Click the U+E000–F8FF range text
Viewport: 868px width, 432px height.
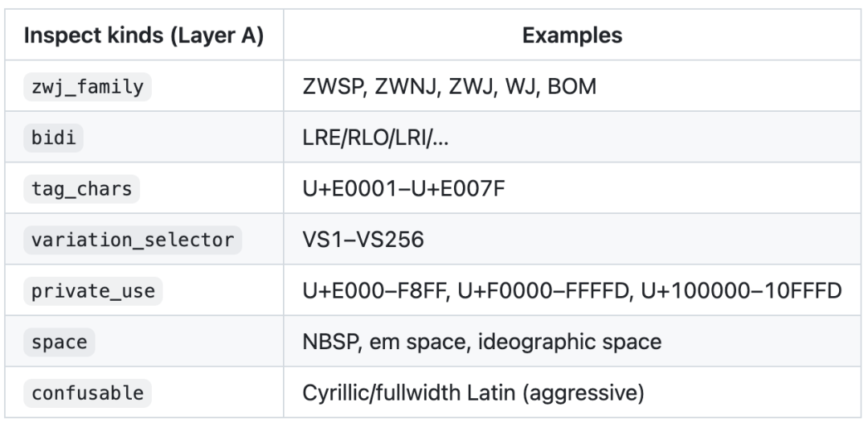point(375,290)
